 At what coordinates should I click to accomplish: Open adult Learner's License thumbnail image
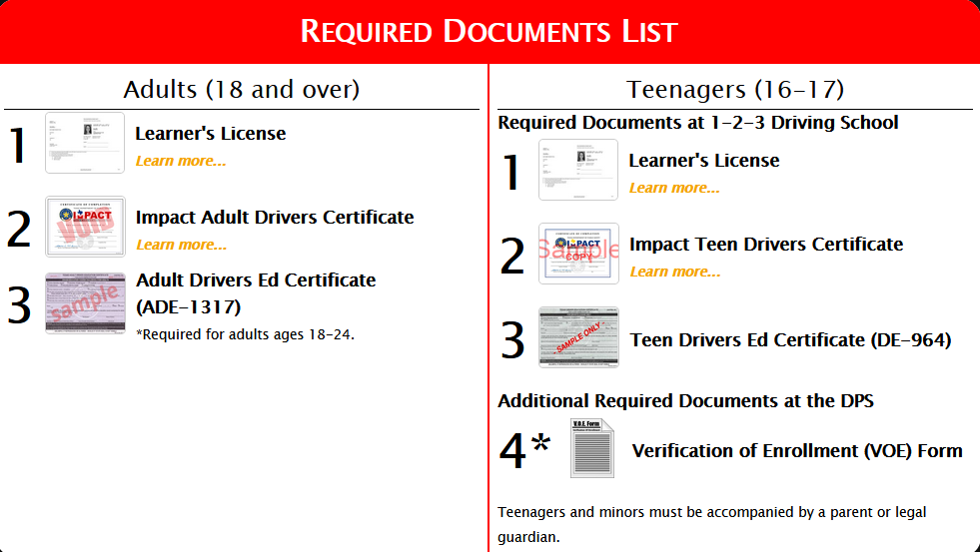click(85, 143)
